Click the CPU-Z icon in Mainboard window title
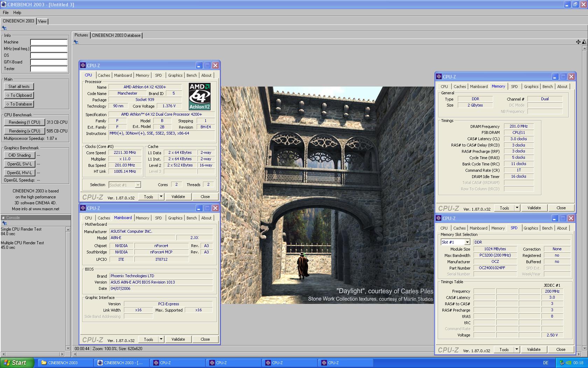Image resolution: width=588 pixels, height=368 pixels. 83,208
